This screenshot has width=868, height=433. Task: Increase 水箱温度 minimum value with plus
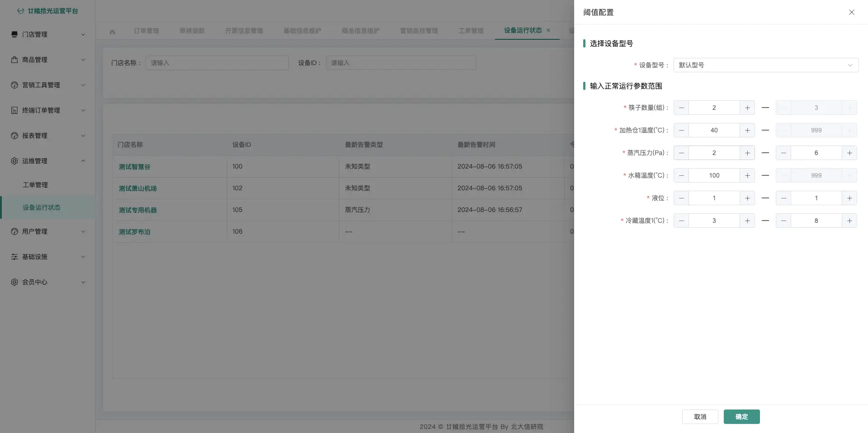pos(747,175)
